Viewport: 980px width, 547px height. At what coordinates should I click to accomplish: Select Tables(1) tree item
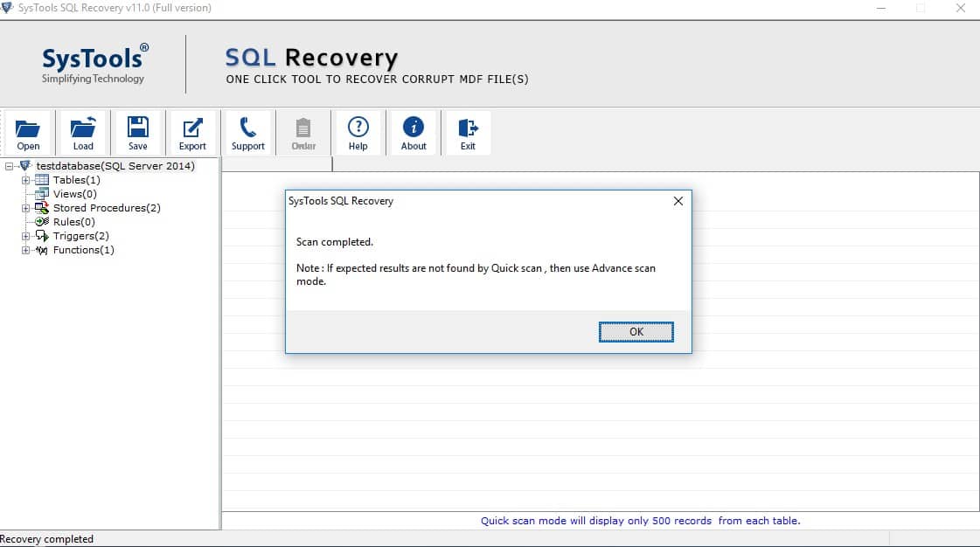pos(76,180)
